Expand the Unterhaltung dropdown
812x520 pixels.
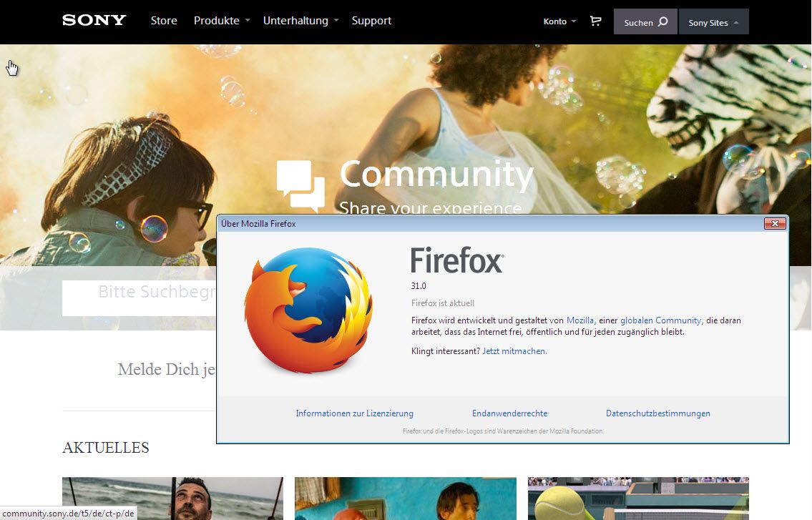click(x=300, y=21)
